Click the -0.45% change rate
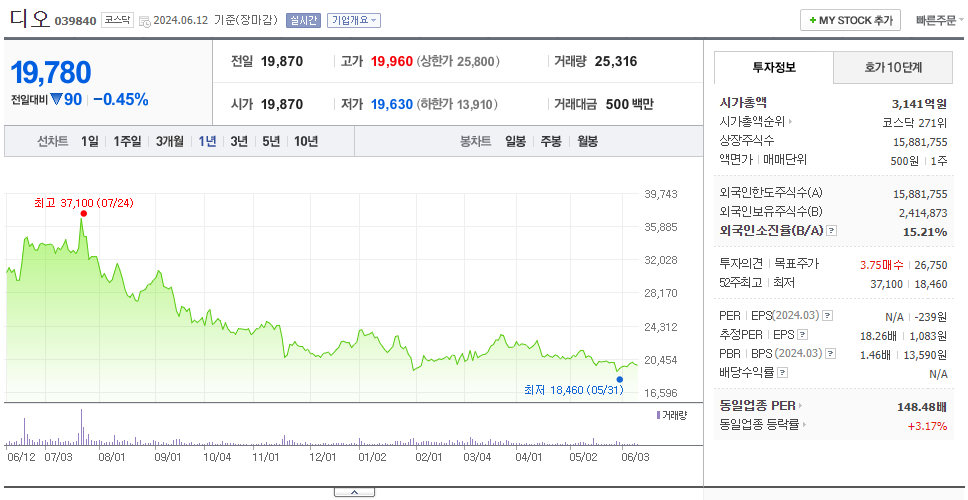Screen dimensions: 968x500 (x=121, y=99)
